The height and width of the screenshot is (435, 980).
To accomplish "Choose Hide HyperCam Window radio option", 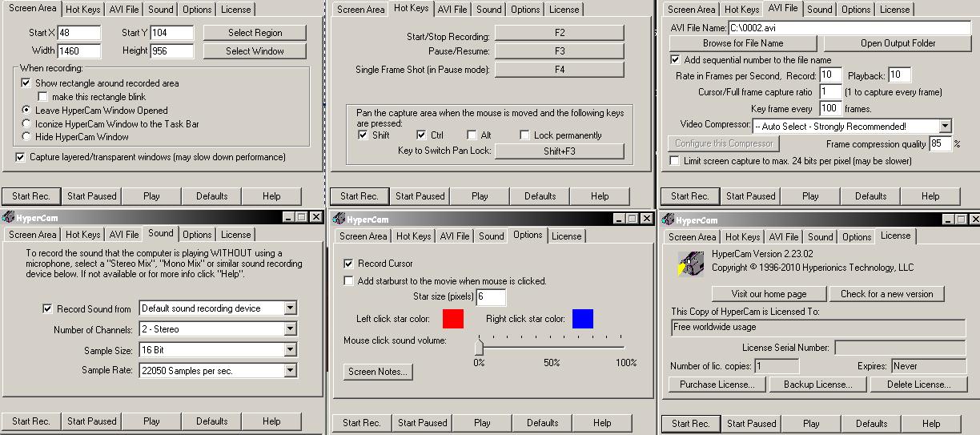I will coord(26,137).
